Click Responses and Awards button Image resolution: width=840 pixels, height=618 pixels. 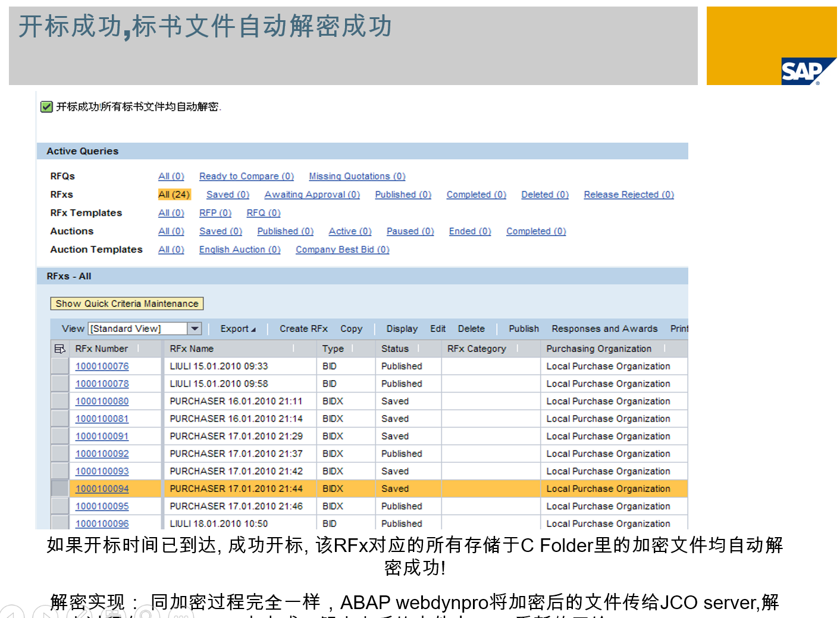click(604, 328)
